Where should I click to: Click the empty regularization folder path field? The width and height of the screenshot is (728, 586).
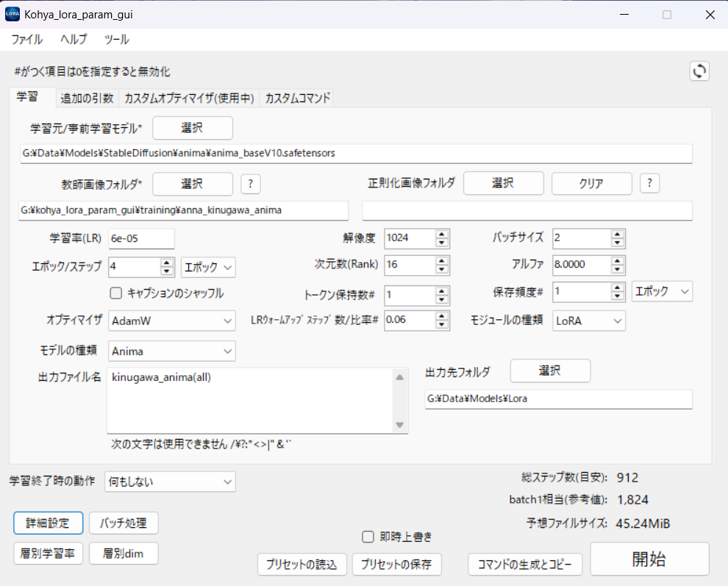527,210
